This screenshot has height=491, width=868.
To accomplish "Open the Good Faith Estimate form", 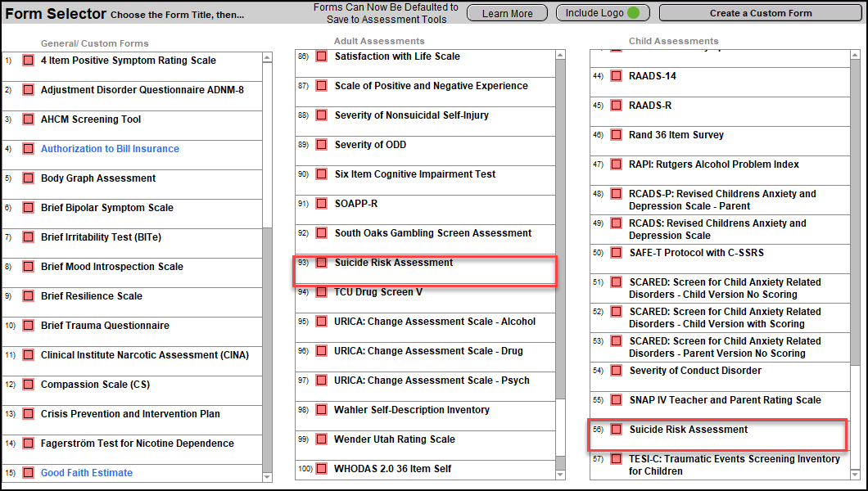I will click(87, 473).
